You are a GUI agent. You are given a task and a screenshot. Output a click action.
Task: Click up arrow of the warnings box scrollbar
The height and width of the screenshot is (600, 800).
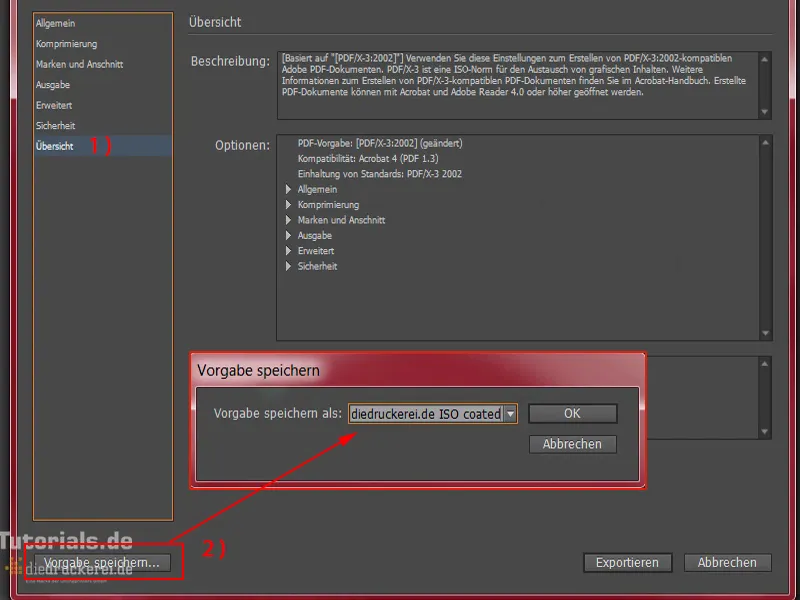pos(764,364)
